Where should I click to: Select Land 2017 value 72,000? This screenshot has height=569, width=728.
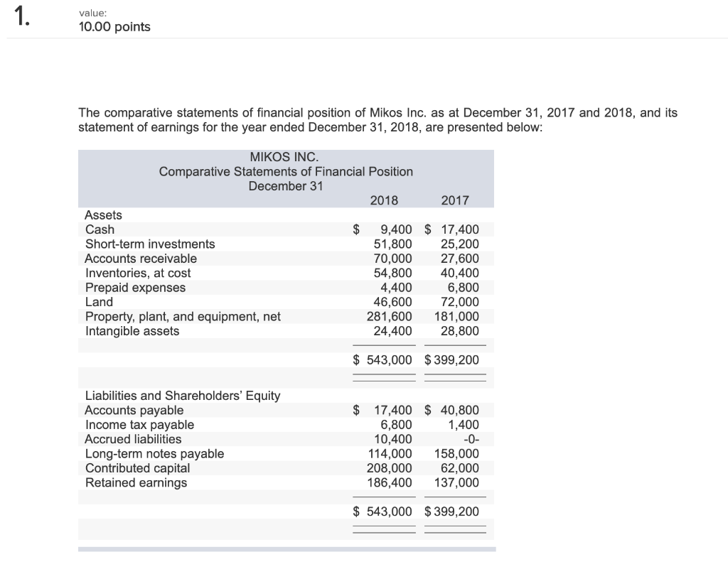(x=460, y=302)
